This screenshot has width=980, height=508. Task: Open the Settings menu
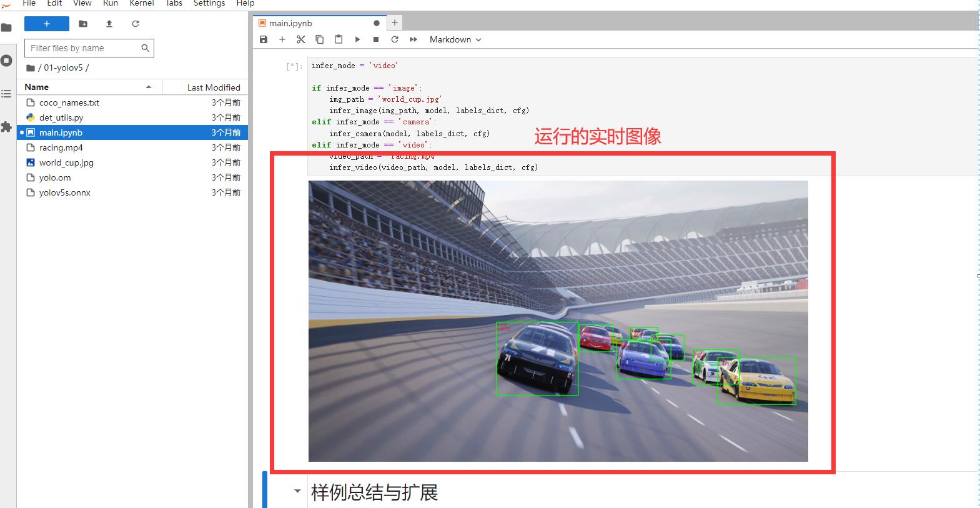[x=209, y=3]
